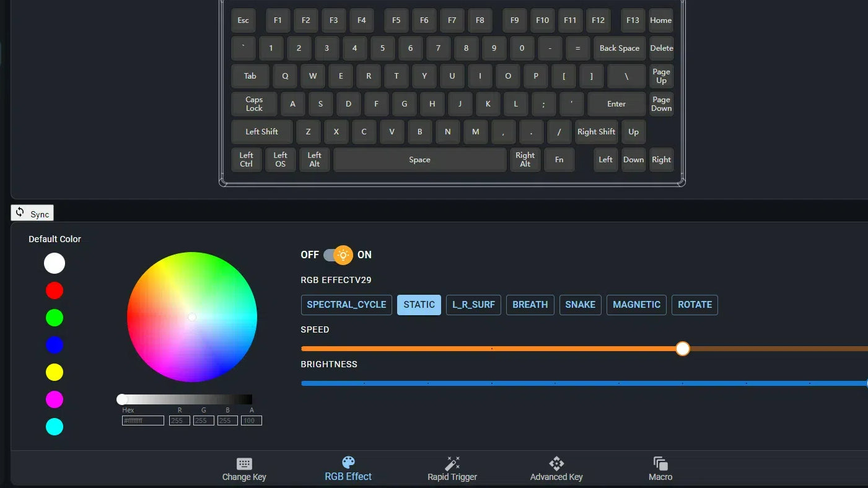Select the SNAKE lighting effect
This screenshot has height=488, width=868.
click(580, 305)
